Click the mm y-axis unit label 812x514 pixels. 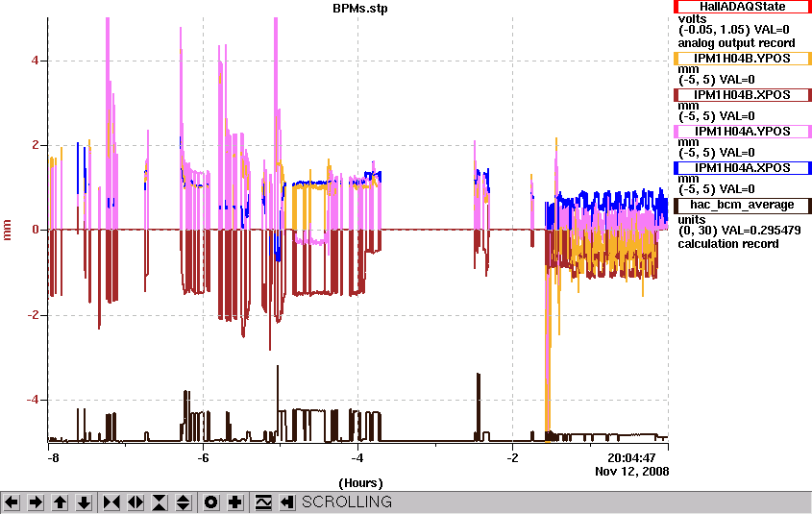[x=8, y=230]
